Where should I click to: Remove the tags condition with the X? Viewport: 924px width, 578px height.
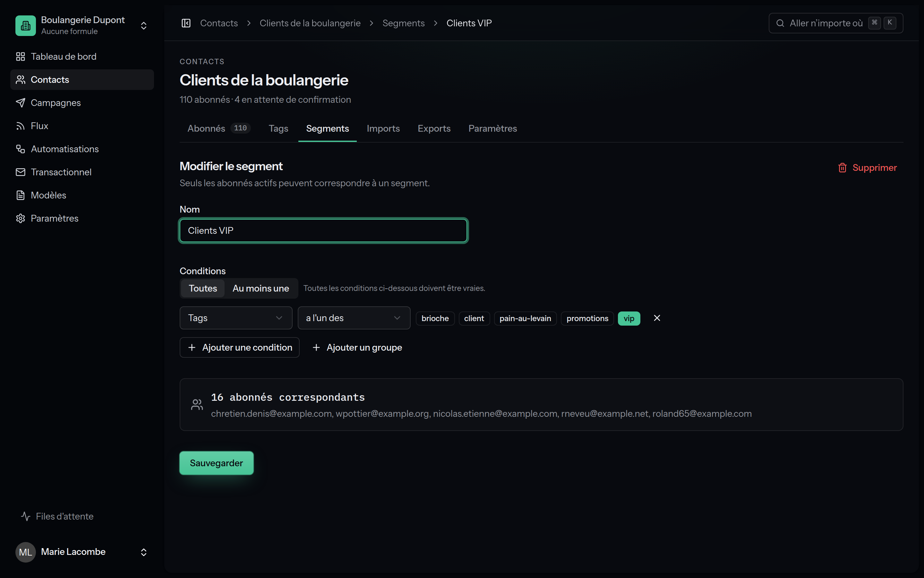click(x=657, y=318)
